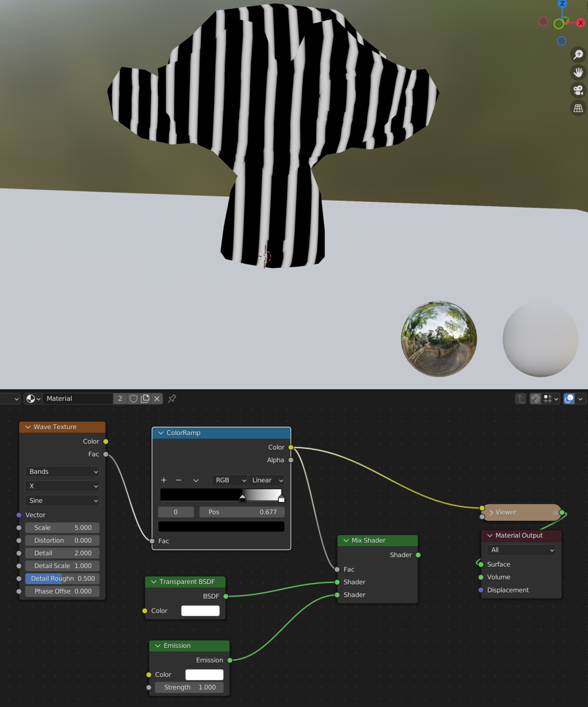Screen dimensions: 588x707
Task: Switch perspective/orthographic with the grid icon
Action: (578, 108)
